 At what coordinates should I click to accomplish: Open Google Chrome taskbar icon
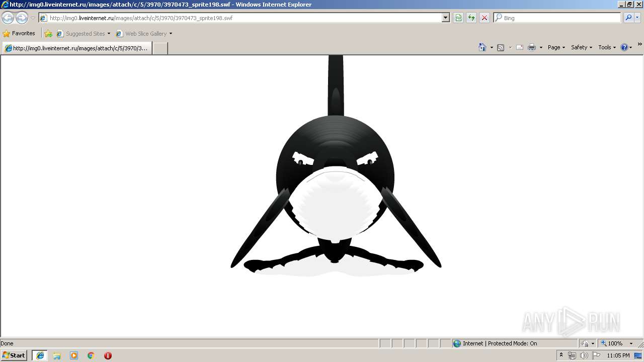(x=91, y=355)
